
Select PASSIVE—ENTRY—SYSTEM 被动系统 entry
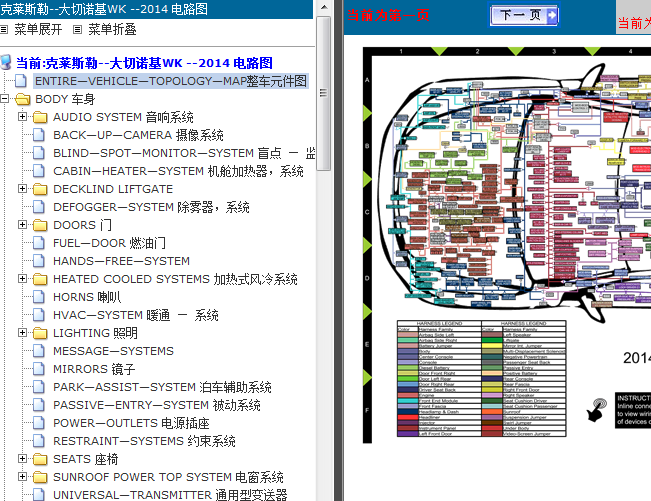pos(157,405)
